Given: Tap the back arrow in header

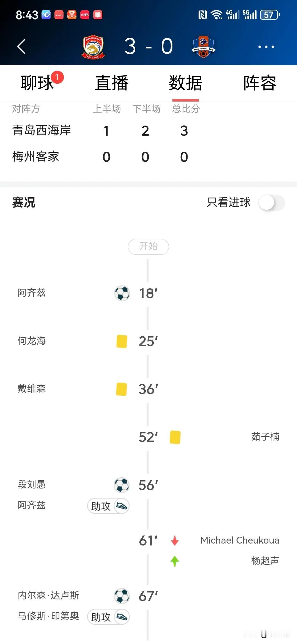Looking at the screenshot, I should click(x=21, y=47).
